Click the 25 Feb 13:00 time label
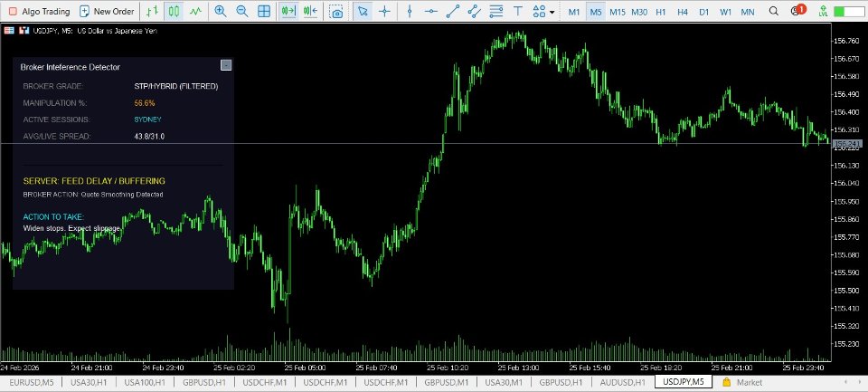This screenshot has width=868, height=392. point(517,367)
